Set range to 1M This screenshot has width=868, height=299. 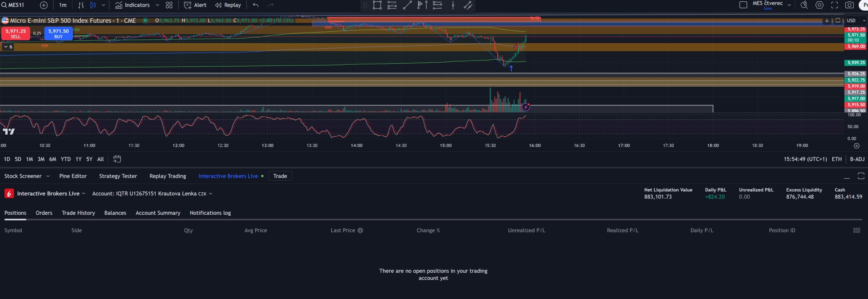click(x=29, y=159)
